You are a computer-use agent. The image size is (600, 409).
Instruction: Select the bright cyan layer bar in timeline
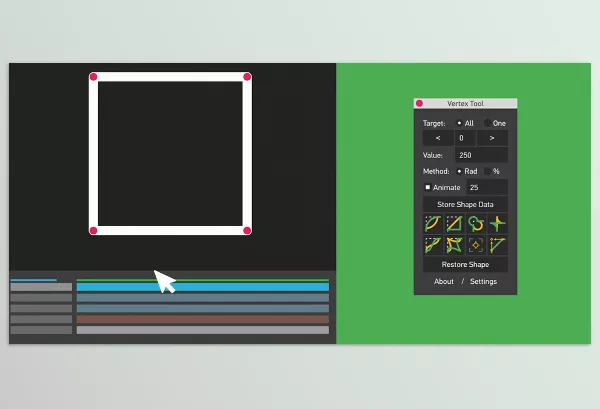(203, 287)
